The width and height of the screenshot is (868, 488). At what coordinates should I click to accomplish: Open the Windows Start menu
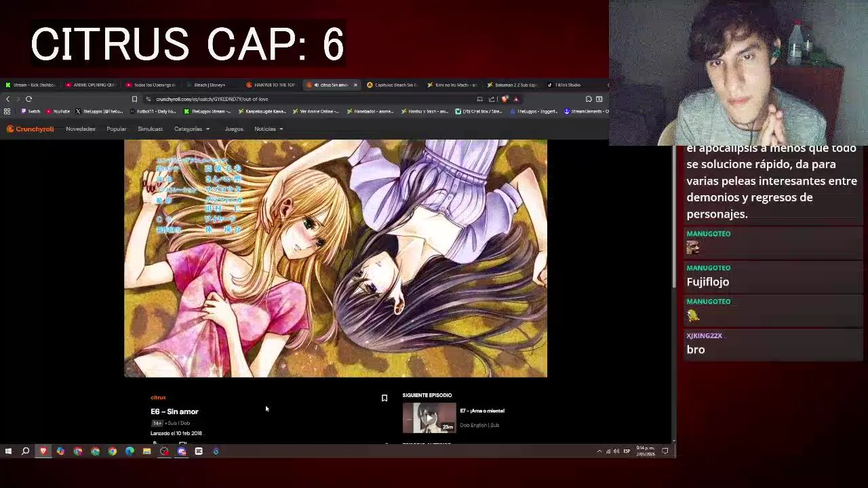(8, 451)
